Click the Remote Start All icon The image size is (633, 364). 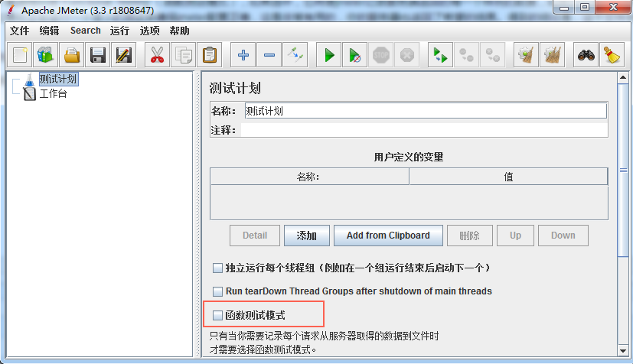[440, 55]
